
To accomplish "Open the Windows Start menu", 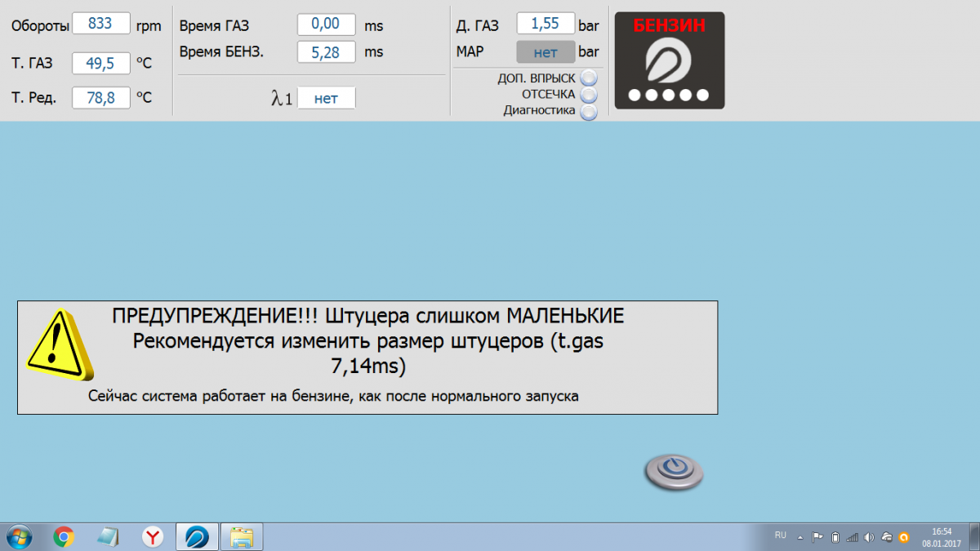I will pyautogui.click(x=18, y=536).
